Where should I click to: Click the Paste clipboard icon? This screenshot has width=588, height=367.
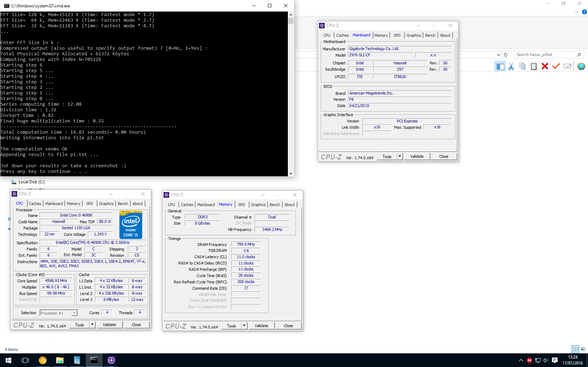click(534, 66)
